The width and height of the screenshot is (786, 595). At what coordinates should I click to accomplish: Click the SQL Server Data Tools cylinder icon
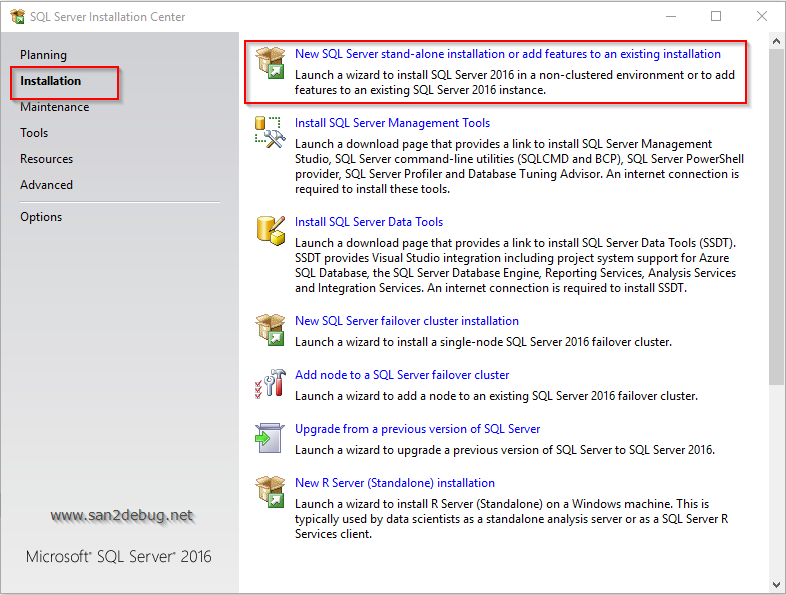click(x=270, y=231)
